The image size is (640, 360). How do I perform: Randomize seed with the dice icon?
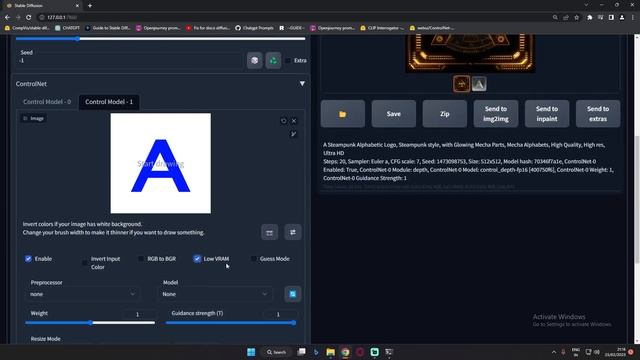tap(255, 60)
